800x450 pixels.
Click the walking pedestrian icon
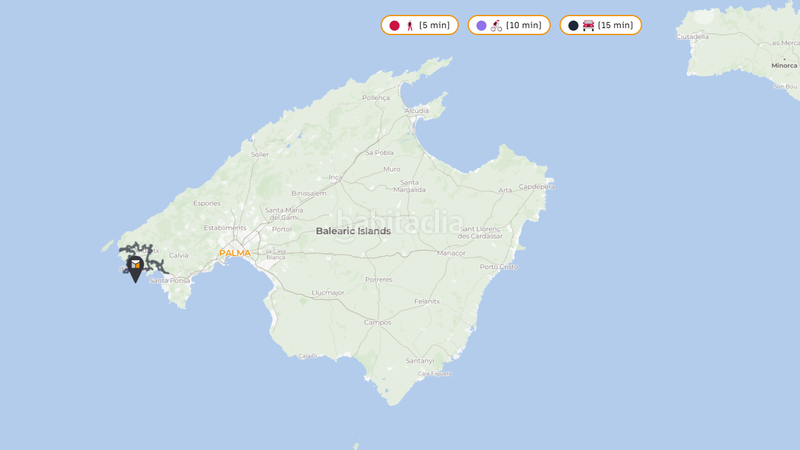point(409,26)
